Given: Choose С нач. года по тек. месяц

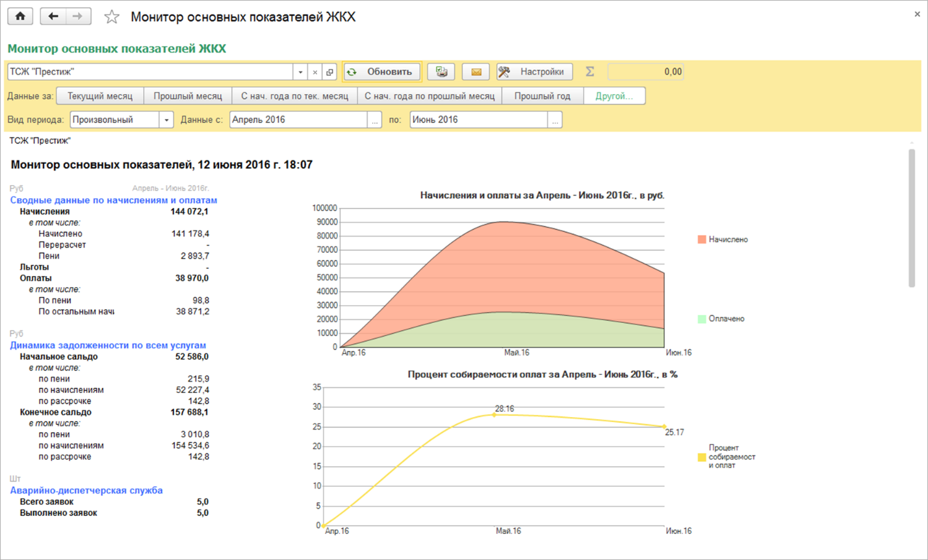Looking at the screenshot, I should tap(294, 96).
